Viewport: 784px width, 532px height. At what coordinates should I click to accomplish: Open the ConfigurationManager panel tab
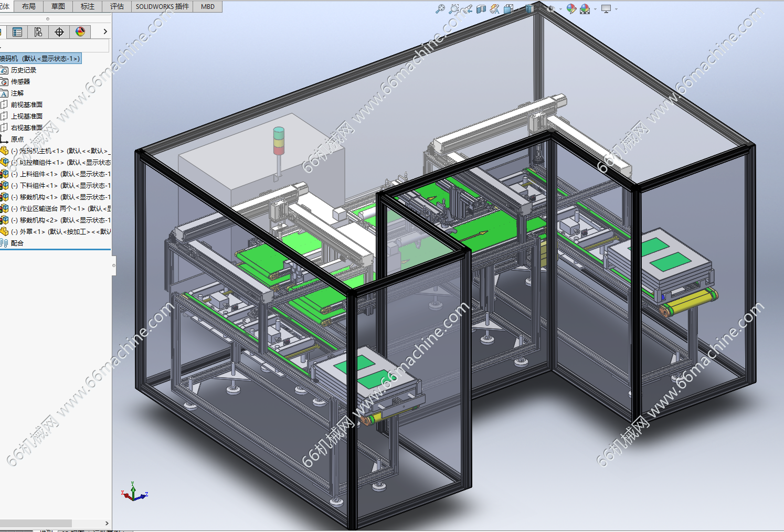pyautogui.click(x=38, y=32)
